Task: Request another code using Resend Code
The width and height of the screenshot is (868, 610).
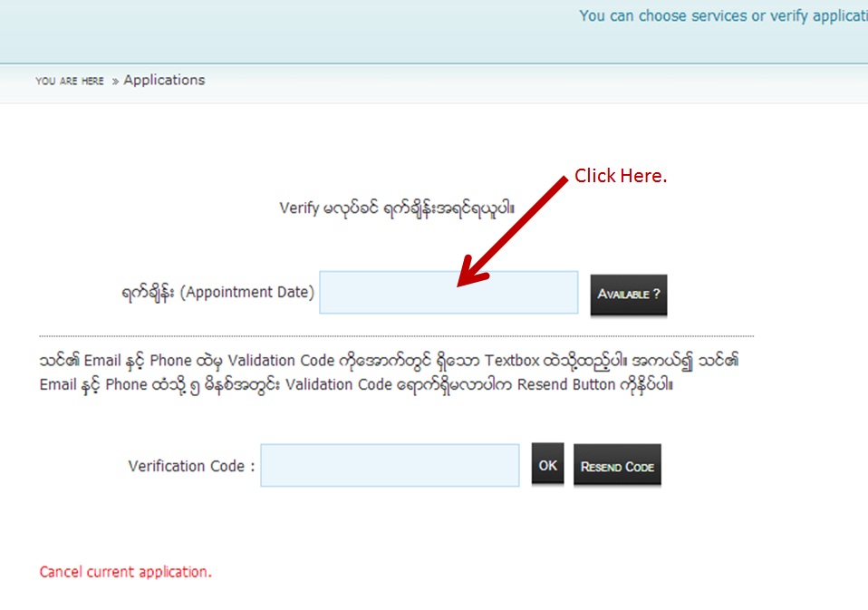Action: click(617, 467)
